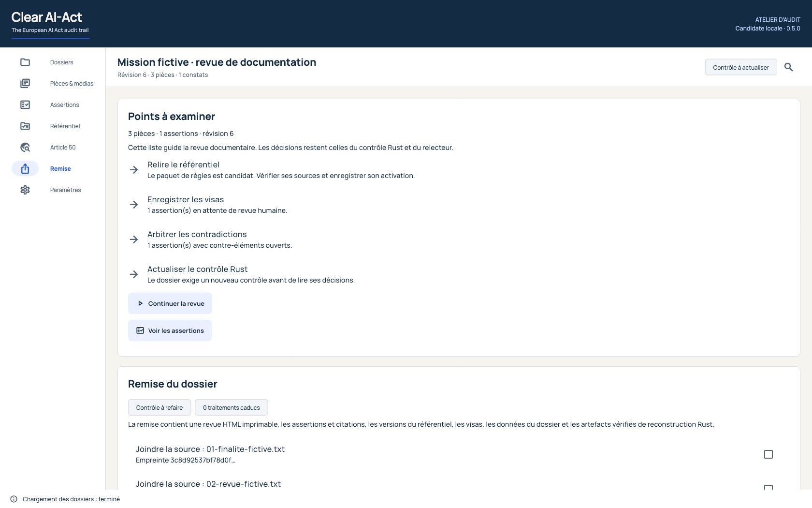Check Joindre la source 02-revue-fictive.txt
The image size is (812, 508).
click(x=768, y=488)
